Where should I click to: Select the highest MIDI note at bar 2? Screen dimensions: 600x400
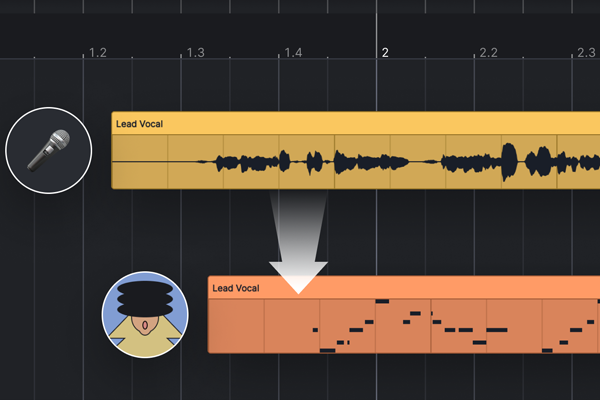click(x=382, y=301)
